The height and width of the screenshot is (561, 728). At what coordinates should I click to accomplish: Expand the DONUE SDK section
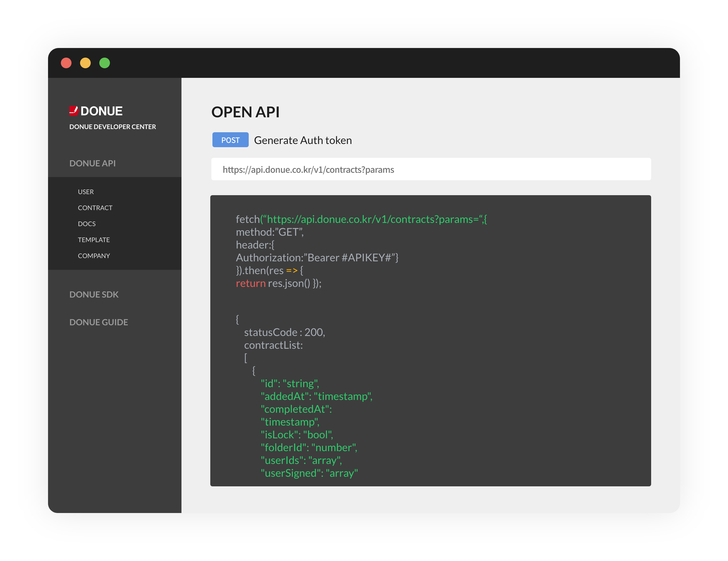pos(94,294)
